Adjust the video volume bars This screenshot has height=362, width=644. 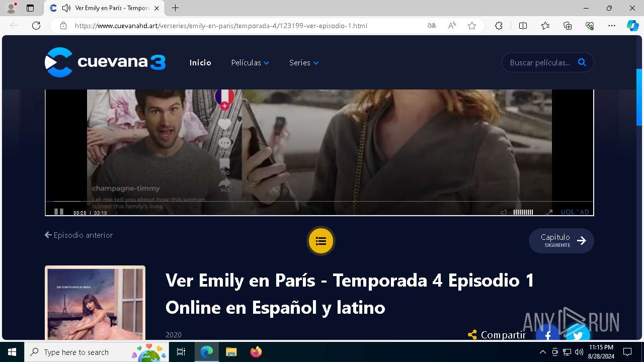click(523, 212)
